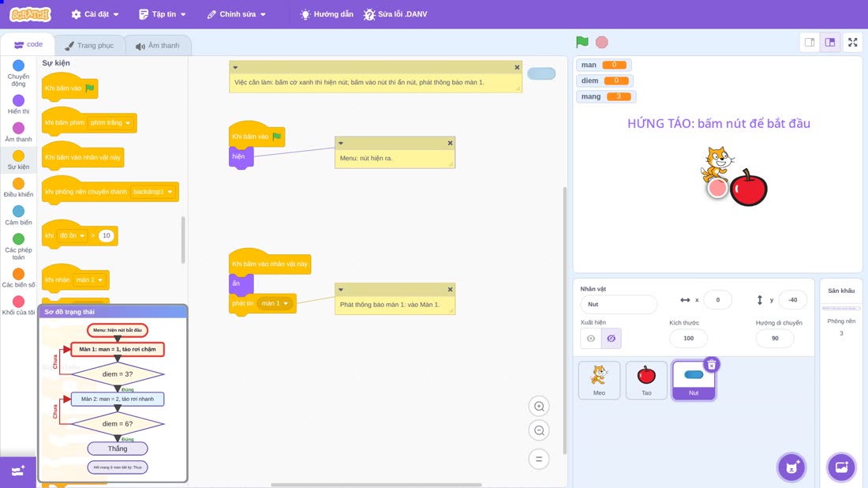Open the choose a backdrop button
The height and width of the screenshot is (488, 868).
pyautogui.click(x=841, y=467)
